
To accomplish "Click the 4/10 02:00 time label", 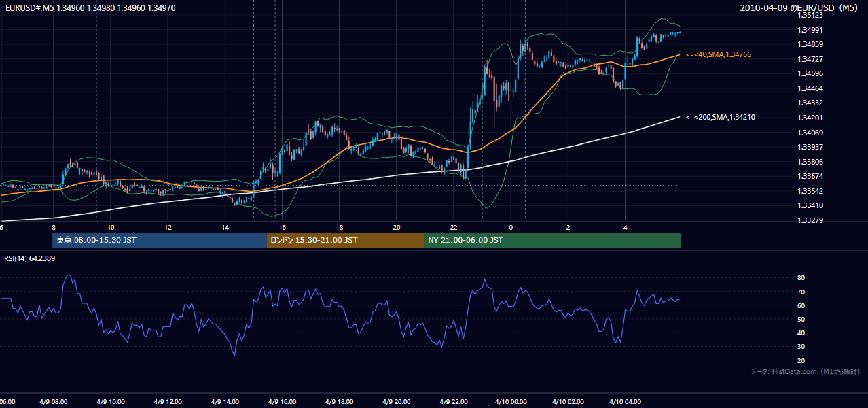I will 568,402.
